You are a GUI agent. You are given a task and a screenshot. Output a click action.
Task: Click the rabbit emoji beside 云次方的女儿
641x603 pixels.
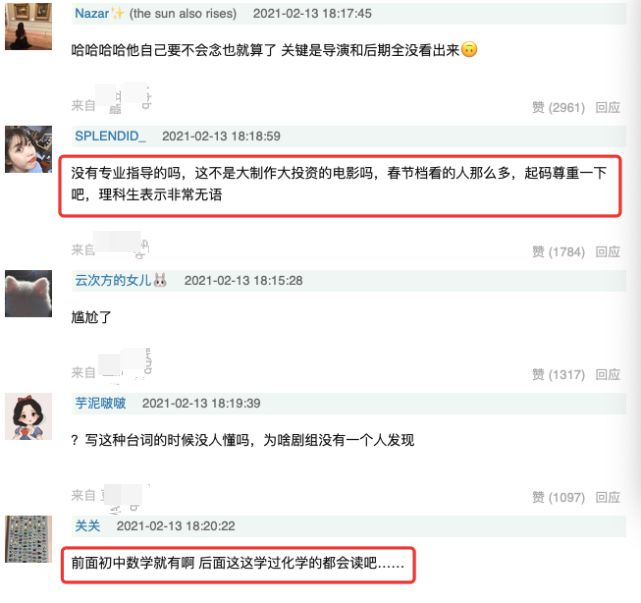click(160, 280)
